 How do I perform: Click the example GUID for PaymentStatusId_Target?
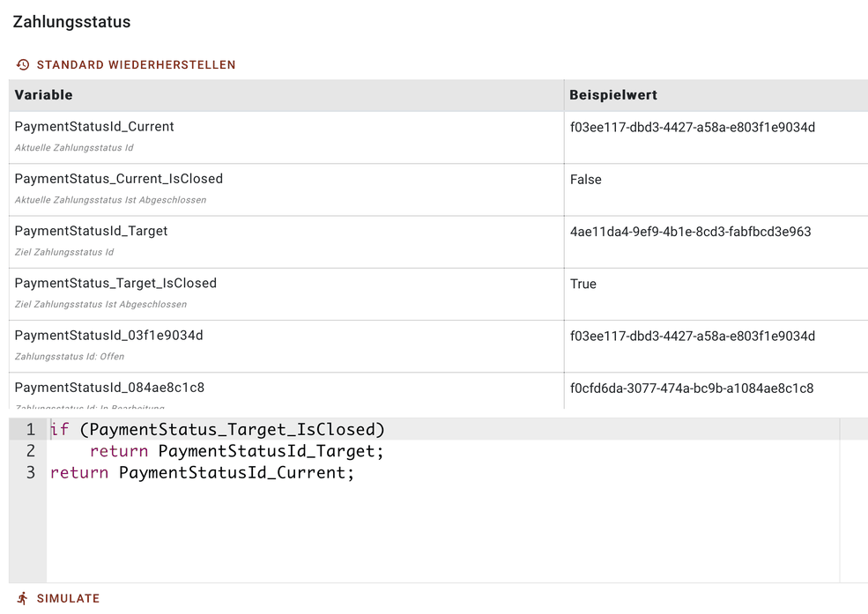coord(690,232)
